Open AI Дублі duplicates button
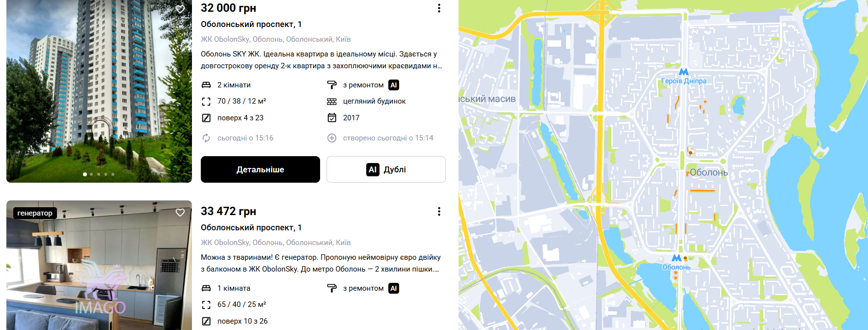 386,169
